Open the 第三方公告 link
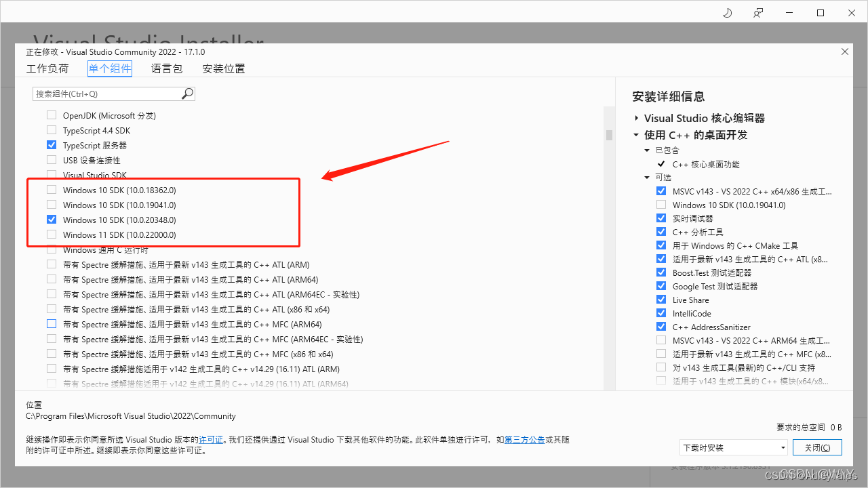 coord(525,440)
